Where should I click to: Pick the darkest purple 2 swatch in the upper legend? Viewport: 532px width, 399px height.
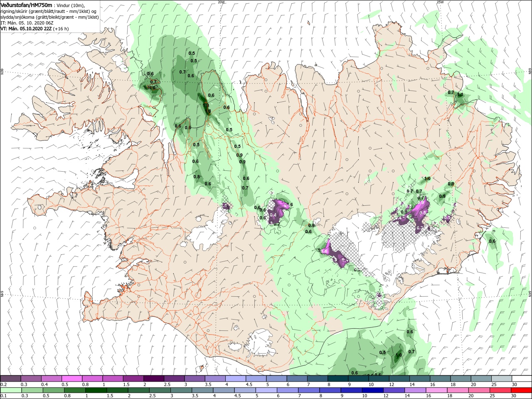point(153,379)
